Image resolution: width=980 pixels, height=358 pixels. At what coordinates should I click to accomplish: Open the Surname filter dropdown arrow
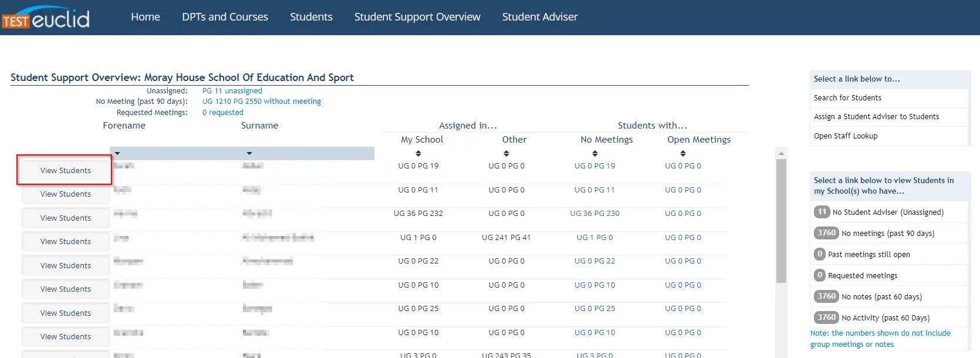coord(249,153)
